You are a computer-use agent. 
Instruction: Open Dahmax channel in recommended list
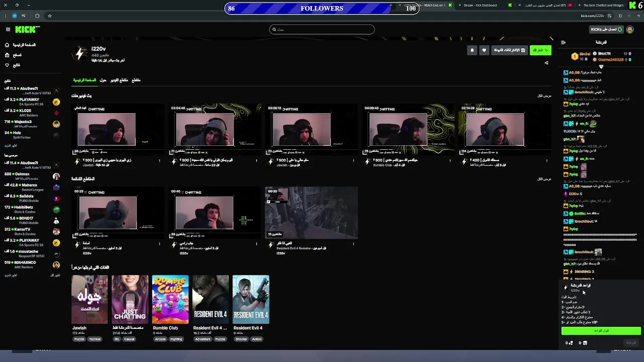click(x=32, y=176)
